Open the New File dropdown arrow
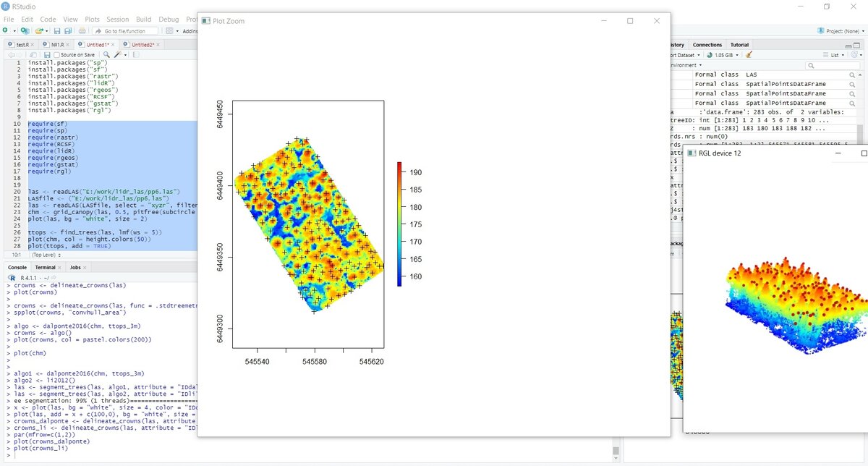868x466 pixels. tap(13, 31)
